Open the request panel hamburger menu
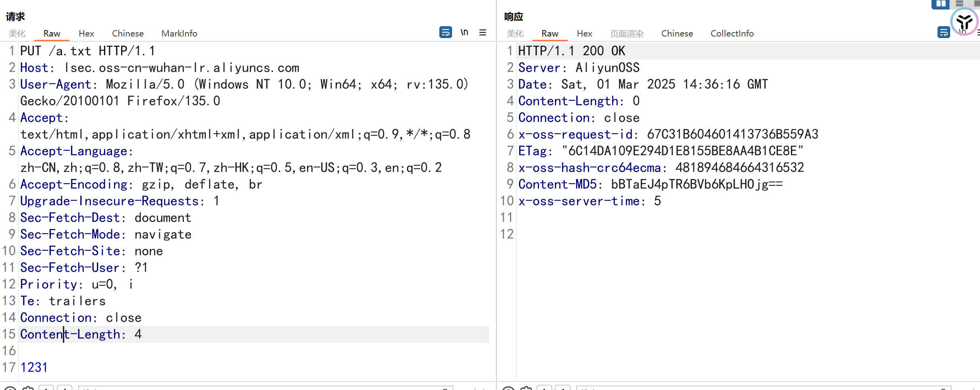This screenshot has height=390, width=980. [483, 33]
